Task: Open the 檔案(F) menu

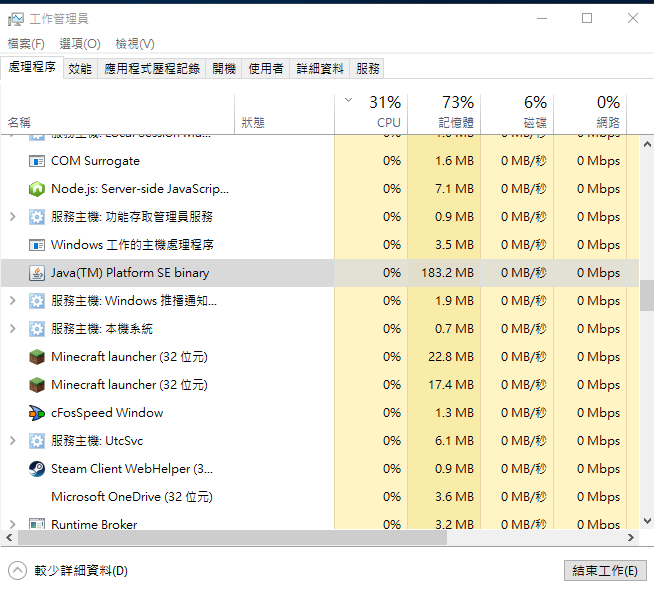Action: point(26,44)
